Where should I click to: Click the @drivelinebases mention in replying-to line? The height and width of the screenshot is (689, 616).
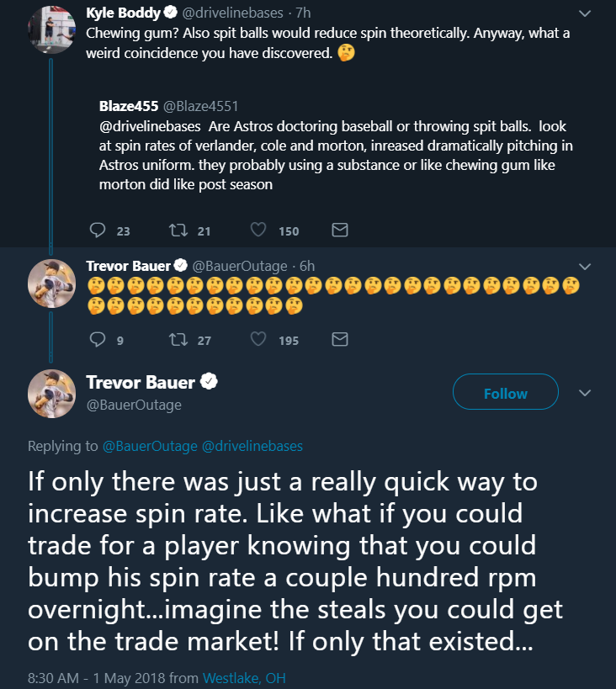pyautogui.click(x=254, y=446)
